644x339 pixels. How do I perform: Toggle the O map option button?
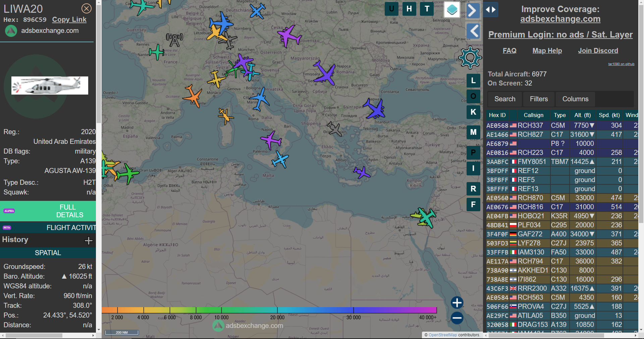473,96
